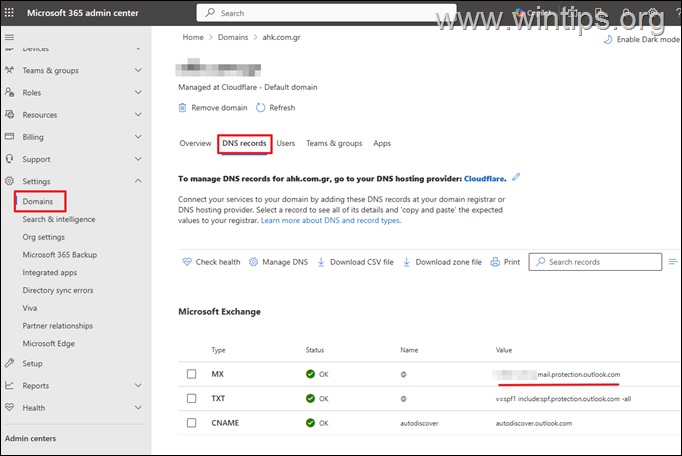
Task: Click the Resources sidebar icon
Action: point(9,114)
